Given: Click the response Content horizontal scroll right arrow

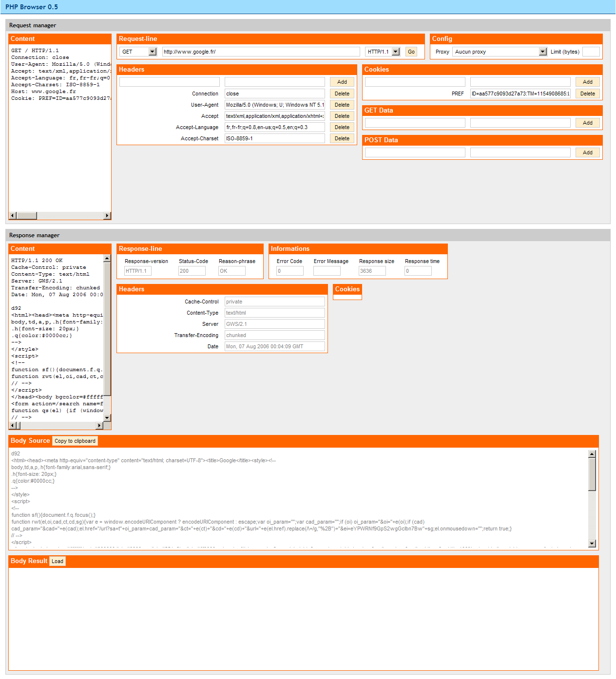Looking at the screenshot, I should point(100,426).
